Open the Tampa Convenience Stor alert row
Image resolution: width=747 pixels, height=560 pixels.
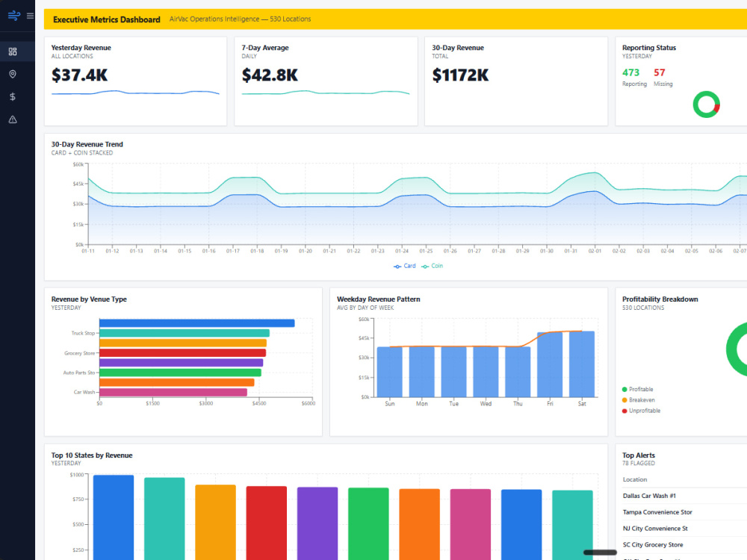[684, 512]
